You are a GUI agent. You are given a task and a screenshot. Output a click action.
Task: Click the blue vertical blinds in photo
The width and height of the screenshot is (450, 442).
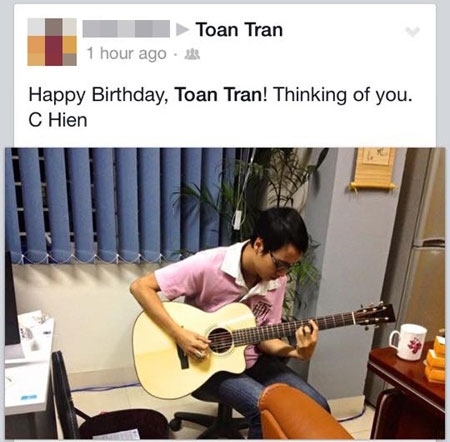(x=120, y=205)
